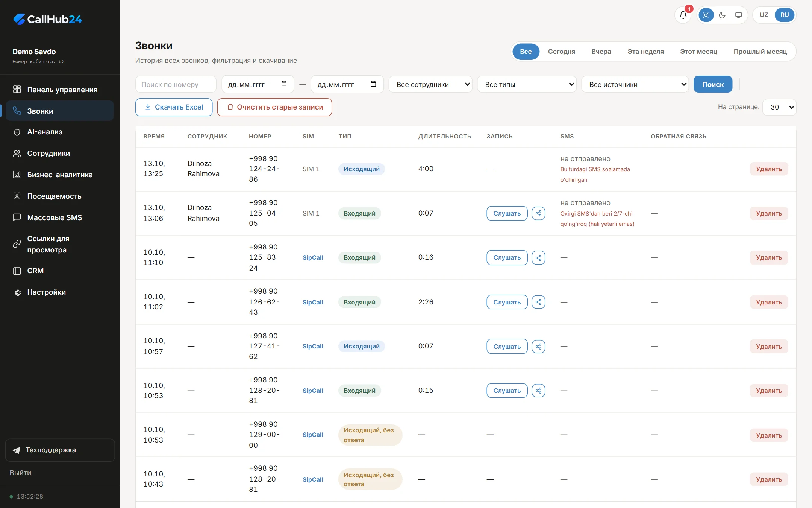This screenshot has height=508, width=812.
Task: Click share icon for 13:06 call
Action: (538, 213)
